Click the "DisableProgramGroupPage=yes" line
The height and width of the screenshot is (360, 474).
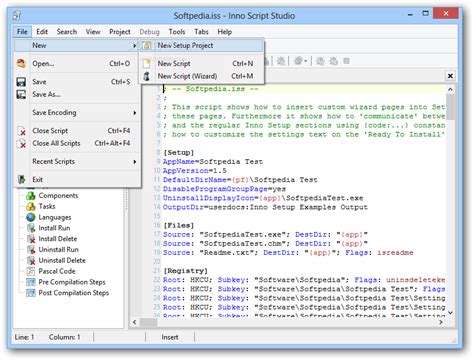[224, 189]
